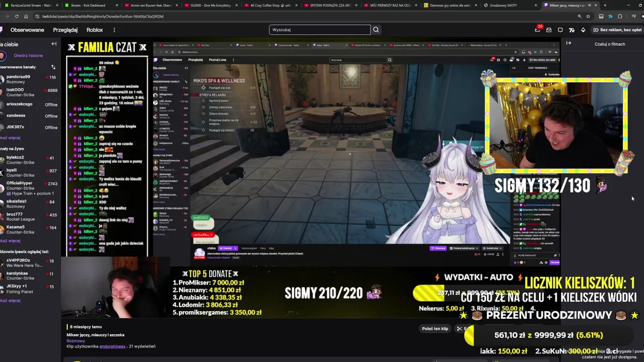Open the Obserwowane tab
This screenshot has height=362, width=644.
pyautogui.click(x=27, y=30)
